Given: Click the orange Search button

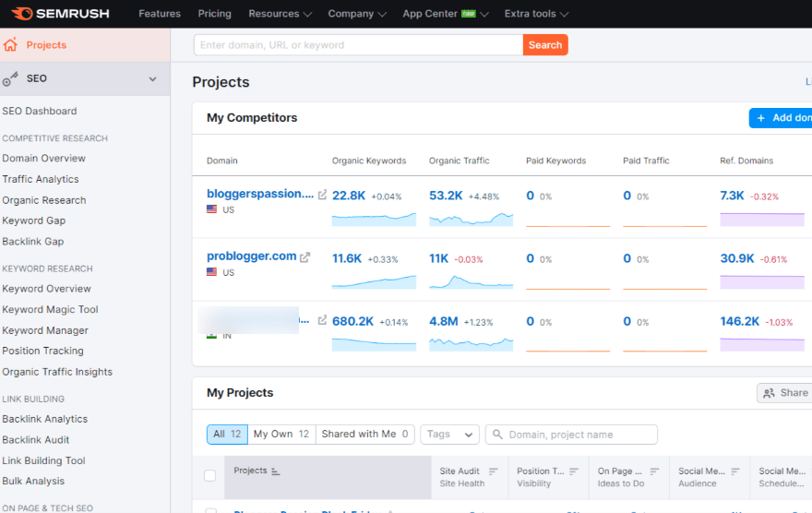Looking at the screenshot, I should pos(545,45).
